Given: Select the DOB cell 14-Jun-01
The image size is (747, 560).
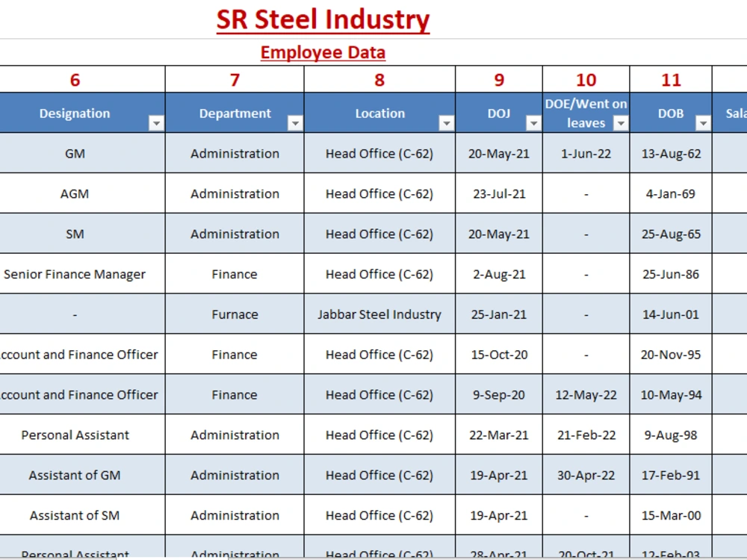Looking at the screenshot, I should 671,314.
